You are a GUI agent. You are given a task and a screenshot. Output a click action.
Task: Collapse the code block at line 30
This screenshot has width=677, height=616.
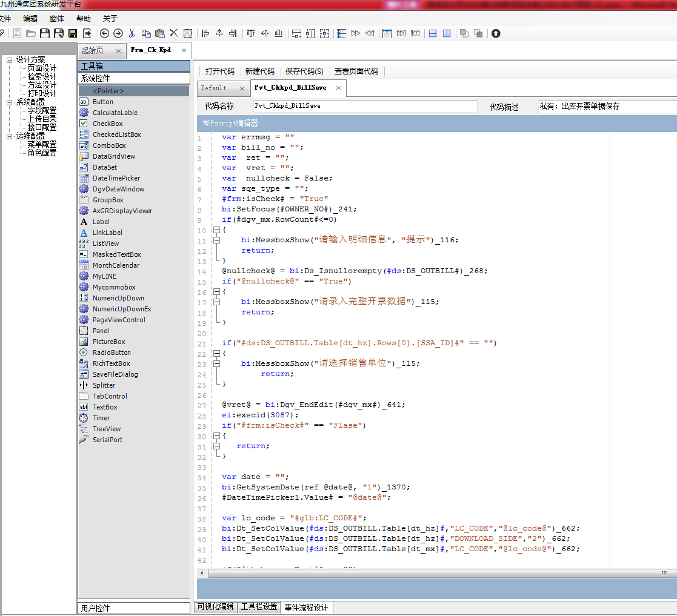(x=216, y=436)
